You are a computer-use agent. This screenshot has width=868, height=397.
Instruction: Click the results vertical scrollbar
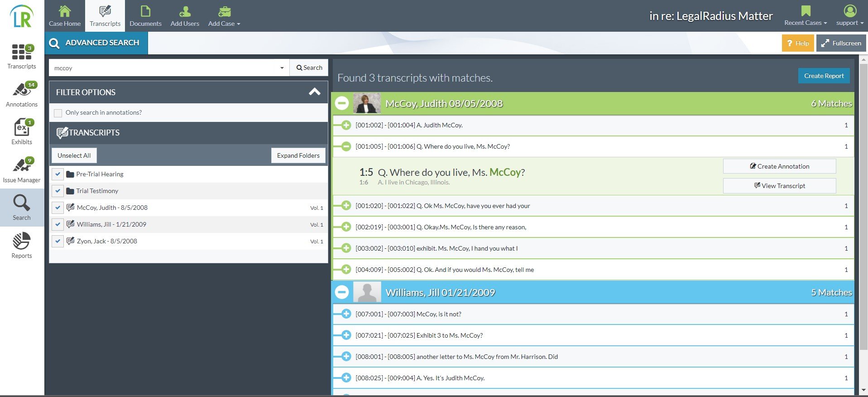click(863, 204)
